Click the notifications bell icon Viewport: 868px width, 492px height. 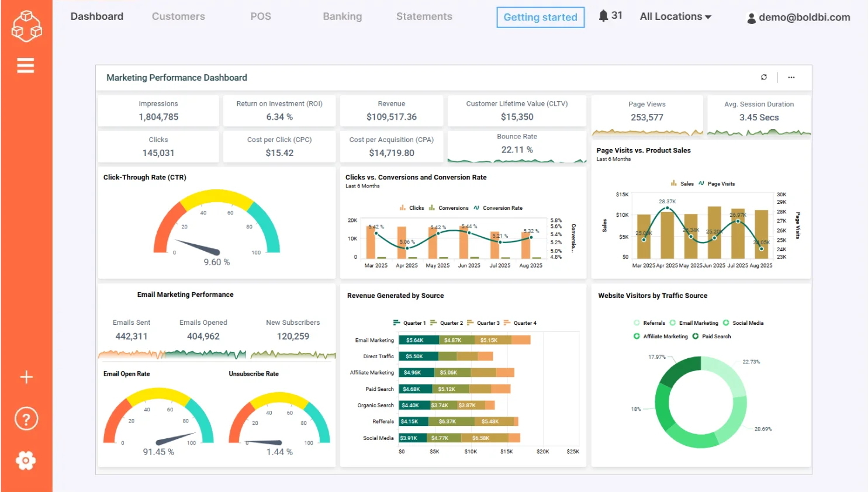pyautogui.click(x=604, y=16)
